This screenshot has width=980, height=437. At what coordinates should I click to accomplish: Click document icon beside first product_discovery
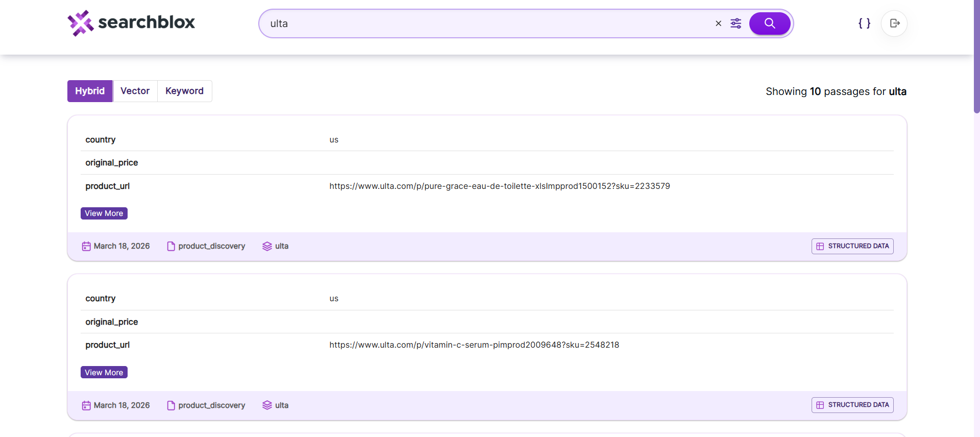point(171,246)
